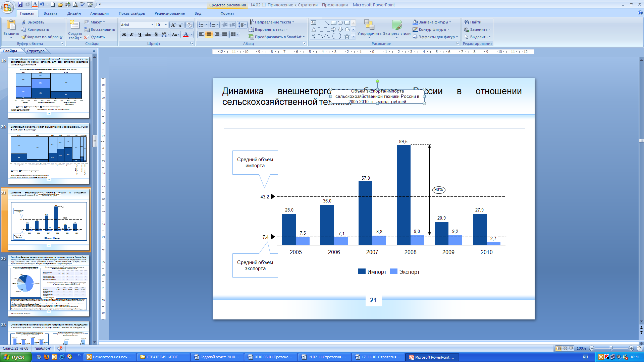Screen dimensions: 644x362
Task: Open the пуск Start button
Action: 16,357
